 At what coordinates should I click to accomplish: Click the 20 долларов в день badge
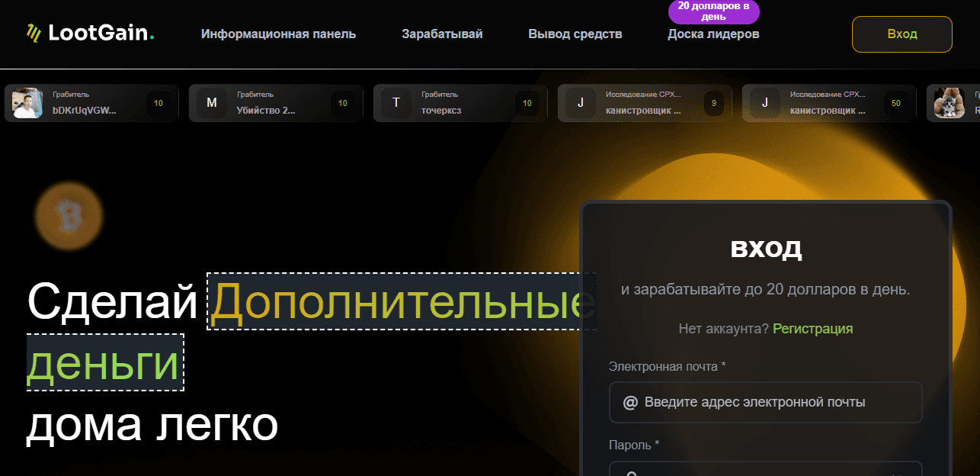[x=713, y=11]
